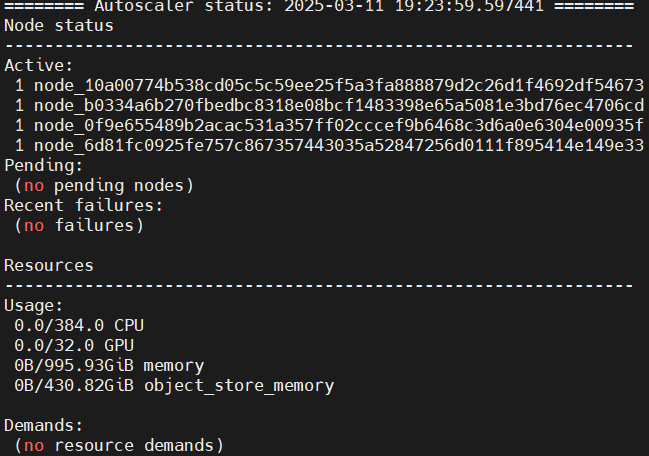Select node_10a00774b538cd05 line

tap(329, 86)
